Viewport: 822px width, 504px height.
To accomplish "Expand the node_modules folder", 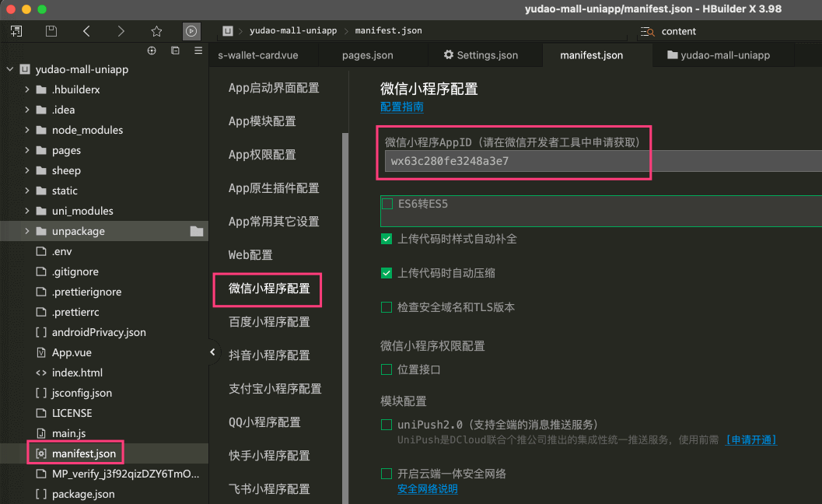I will pos(27,130).
